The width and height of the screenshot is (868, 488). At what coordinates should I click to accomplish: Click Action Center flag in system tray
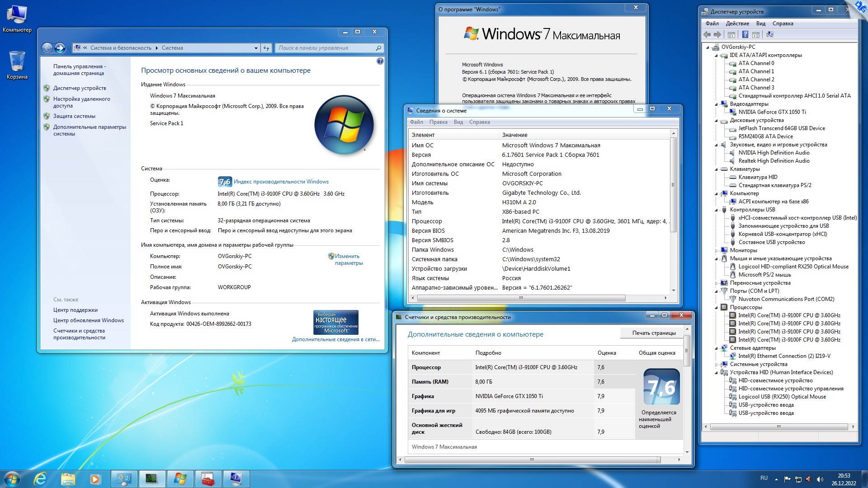tap(788, 479)
